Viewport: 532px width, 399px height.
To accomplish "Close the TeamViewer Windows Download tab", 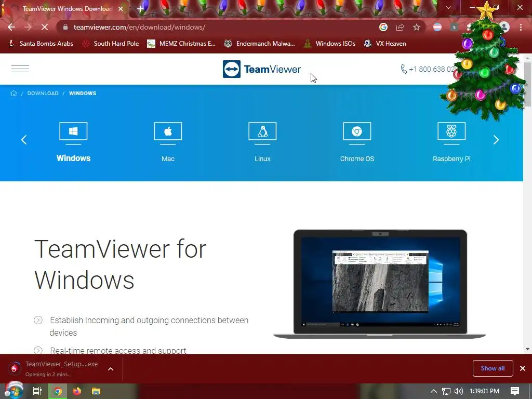I will pos(121,9).
